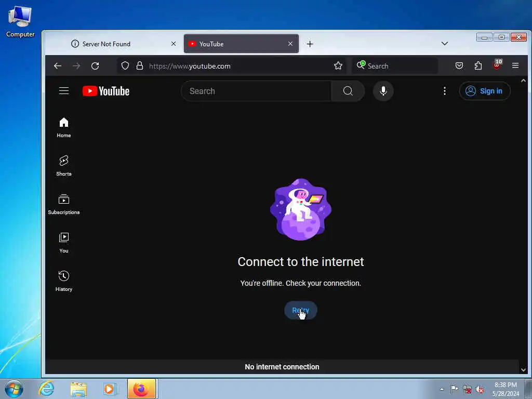The height and width of the screenshot is (399, 532).
Task: Open Firefox application menu
Action: click(x=515, y=66)
